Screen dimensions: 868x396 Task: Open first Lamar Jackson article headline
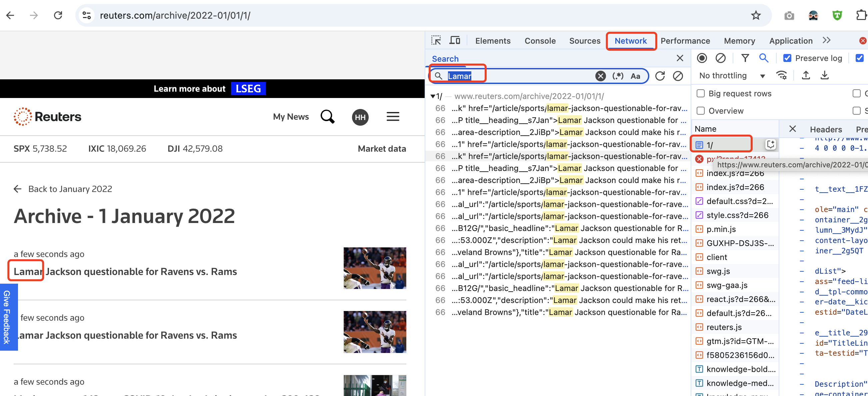click(x=125, y=272)
